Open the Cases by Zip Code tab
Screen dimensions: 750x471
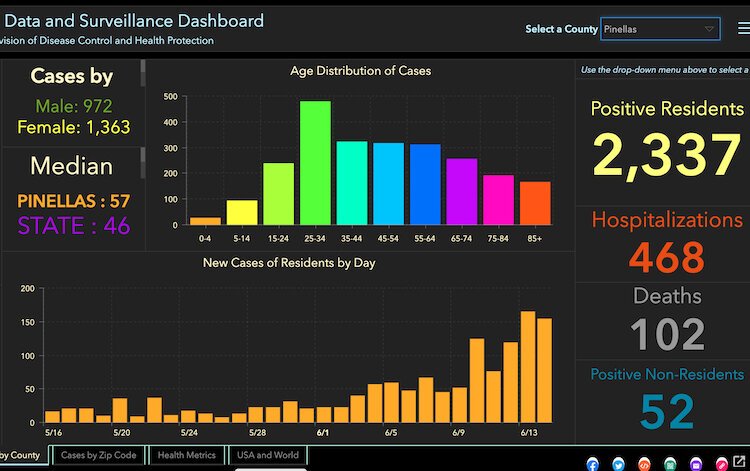coord(99,455)
